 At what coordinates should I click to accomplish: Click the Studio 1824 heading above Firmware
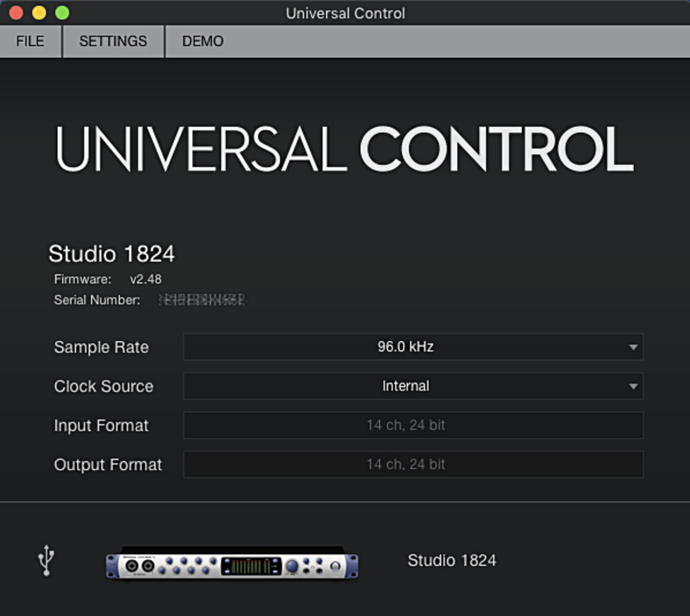pyautogui.click(x=111, y=254)
